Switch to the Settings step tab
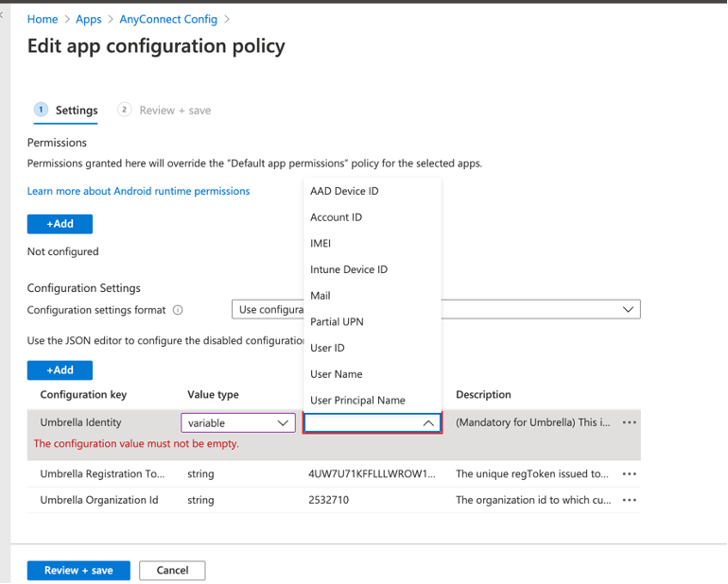This screenshot has width=728, height=584. [66, 111]
